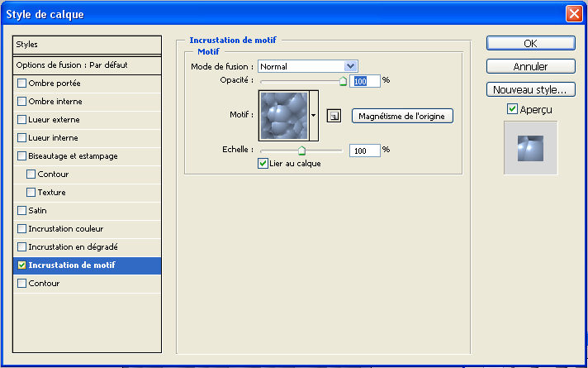Screen dimensions: 588x368
Task: Click Nouveau style... button
Action: [530, 89]
